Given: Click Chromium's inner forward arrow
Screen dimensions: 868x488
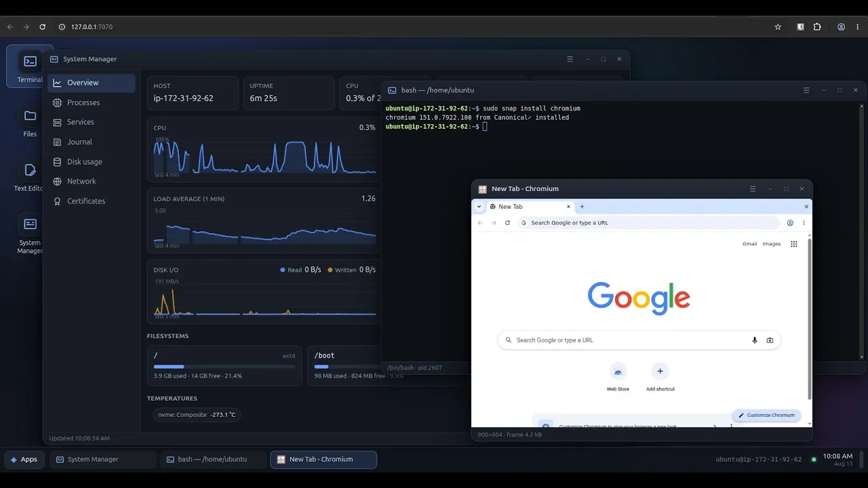Looking at the screenshot, I should point(494,222).
